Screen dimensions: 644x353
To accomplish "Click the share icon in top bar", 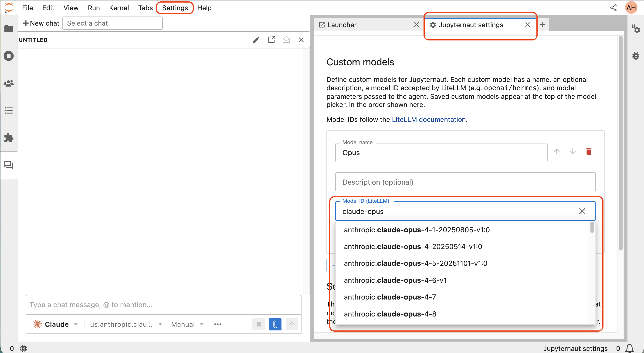I will pyautogui.click(x=613, y=7).
